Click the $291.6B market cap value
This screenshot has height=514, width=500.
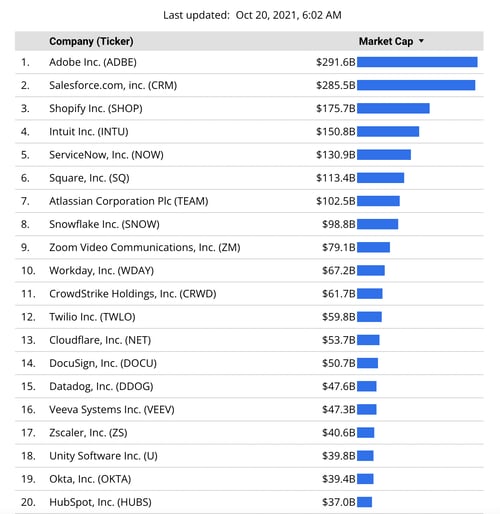[x=336, y=62]
